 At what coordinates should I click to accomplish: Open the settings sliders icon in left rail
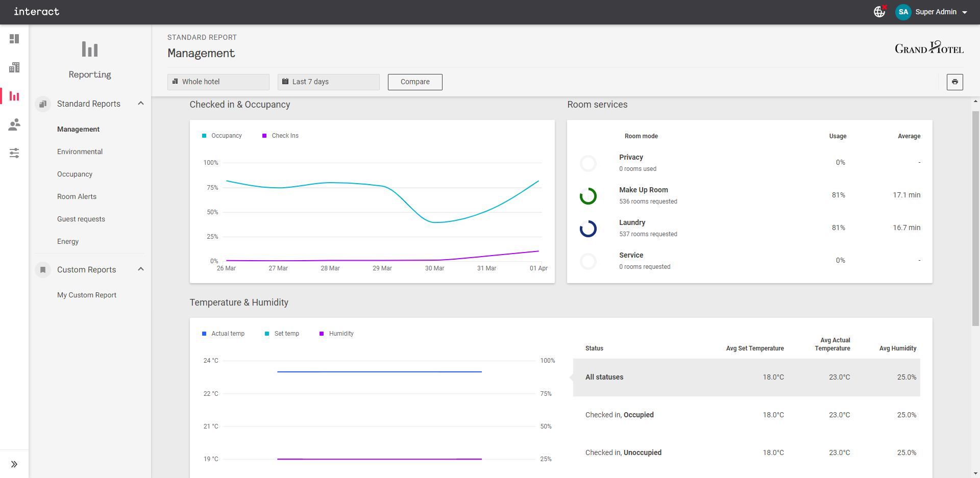(14, 153)
